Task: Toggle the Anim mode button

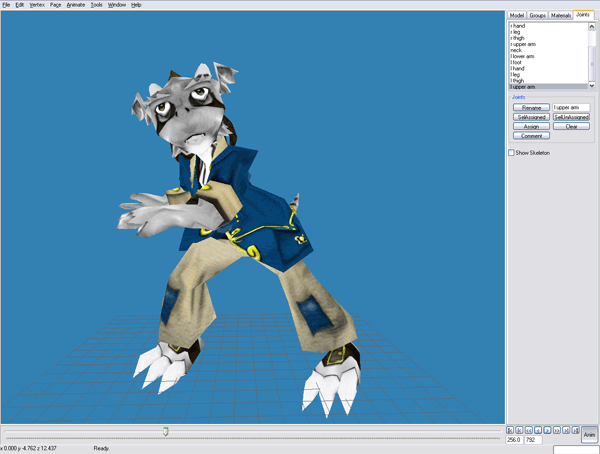Action: coord(589,434)
